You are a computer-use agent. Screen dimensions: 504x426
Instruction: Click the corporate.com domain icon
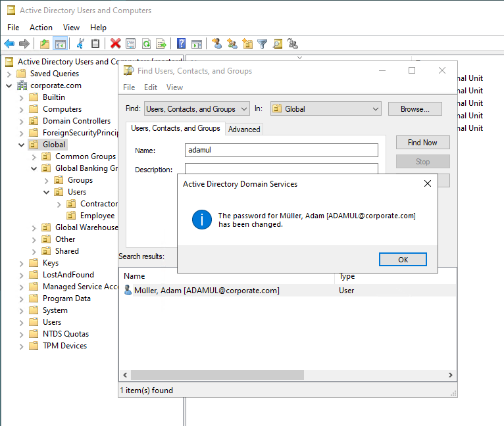pos(22,85)
